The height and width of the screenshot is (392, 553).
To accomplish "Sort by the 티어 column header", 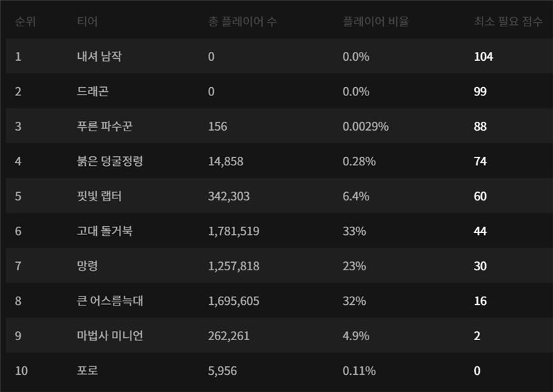I will point(87,21).
